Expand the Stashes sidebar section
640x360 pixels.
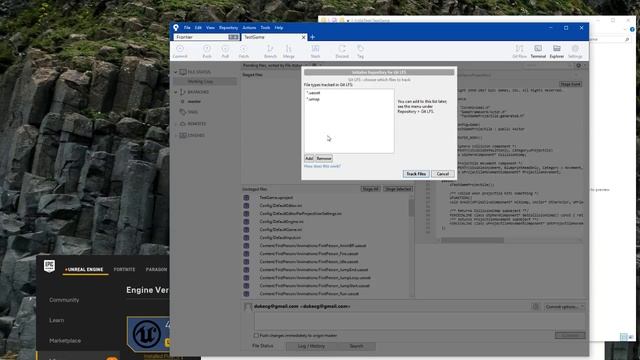[176, 135]
